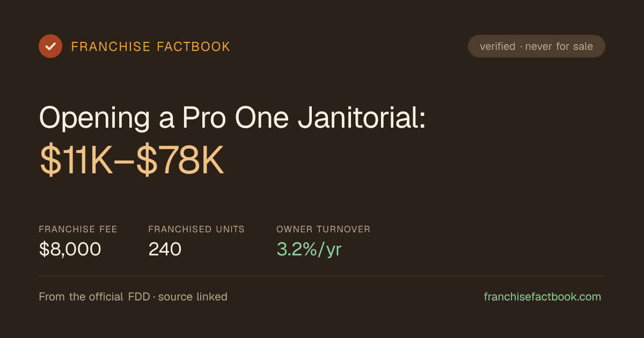This screenshot has height=338, width=644.
Task: Click the orange checkmark logo icon
Action: (50, 46)
